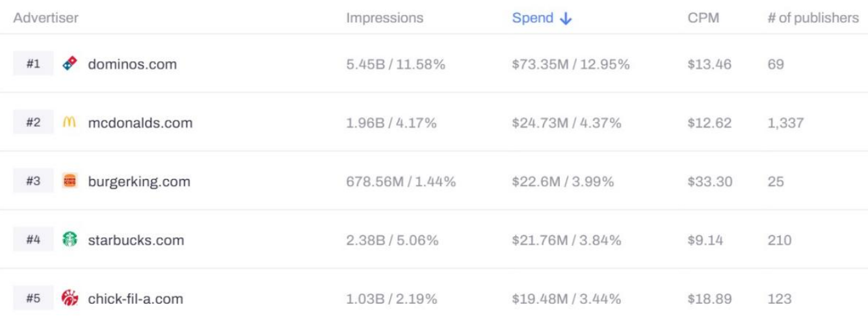Open the mcdonalds.com advertiser link
This screenshot has width=868, height=320.
pyautogui.click(x=140, y=123)
